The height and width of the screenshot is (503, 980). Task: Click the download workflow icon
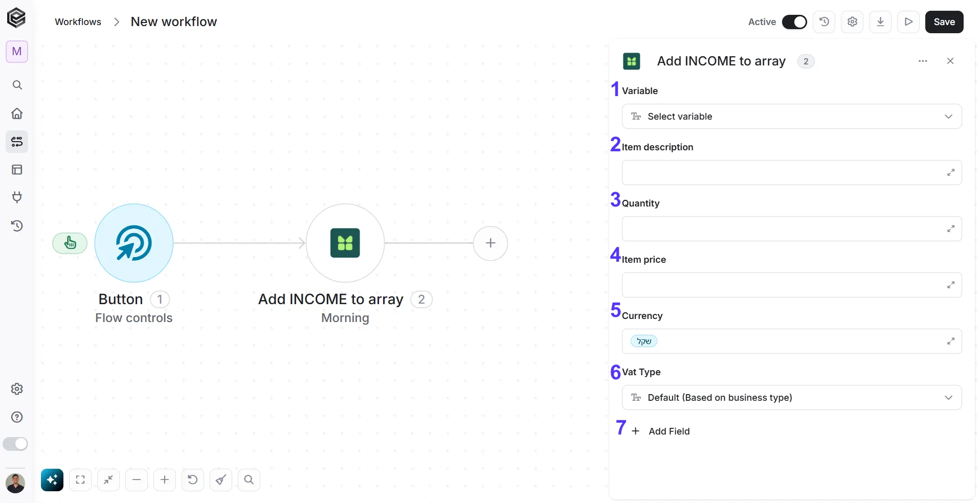pyautogui.click(x=880, y=22)
